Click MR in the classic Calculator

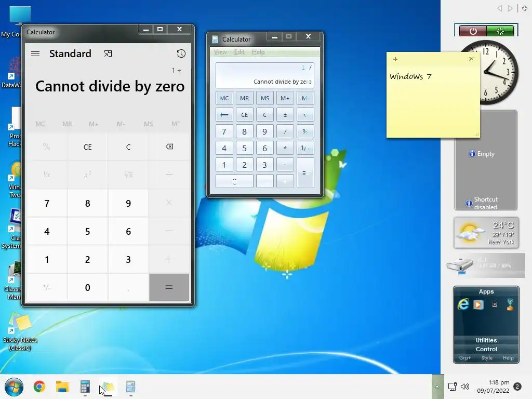click(x=245, y=98)
